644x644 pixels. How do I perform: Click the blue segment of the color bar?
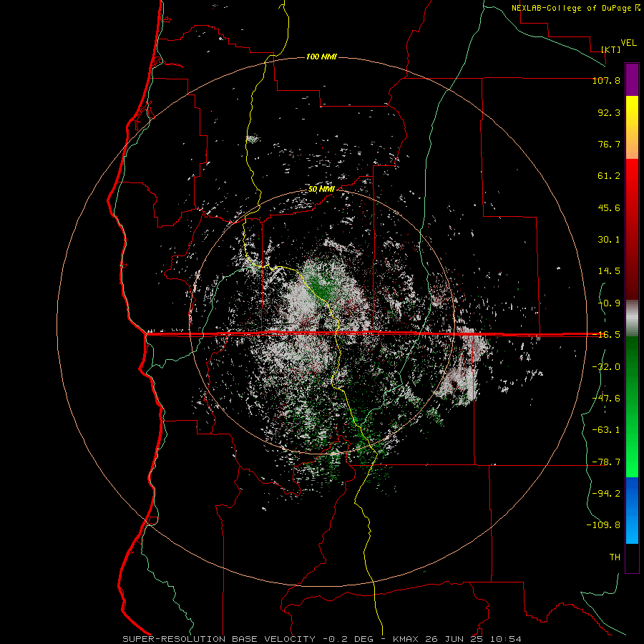(632, 510)
